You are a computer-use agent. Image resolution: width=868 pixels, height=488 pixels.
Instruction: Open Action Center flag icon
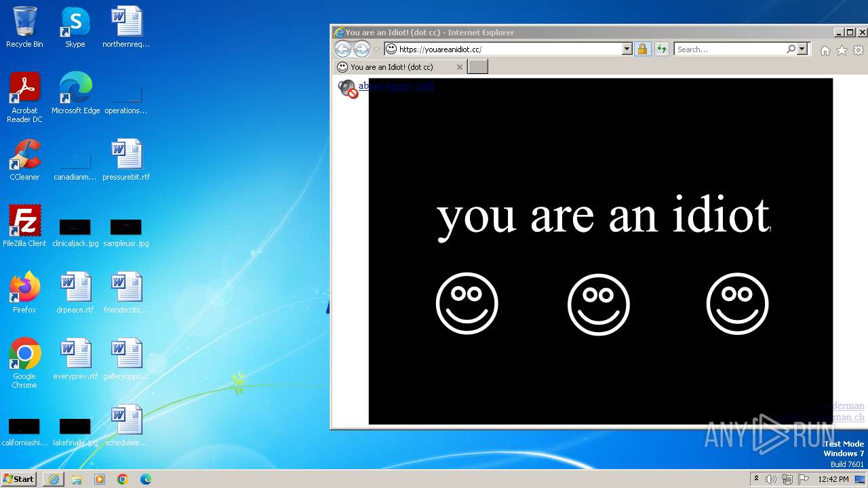[x=803, y=479]
